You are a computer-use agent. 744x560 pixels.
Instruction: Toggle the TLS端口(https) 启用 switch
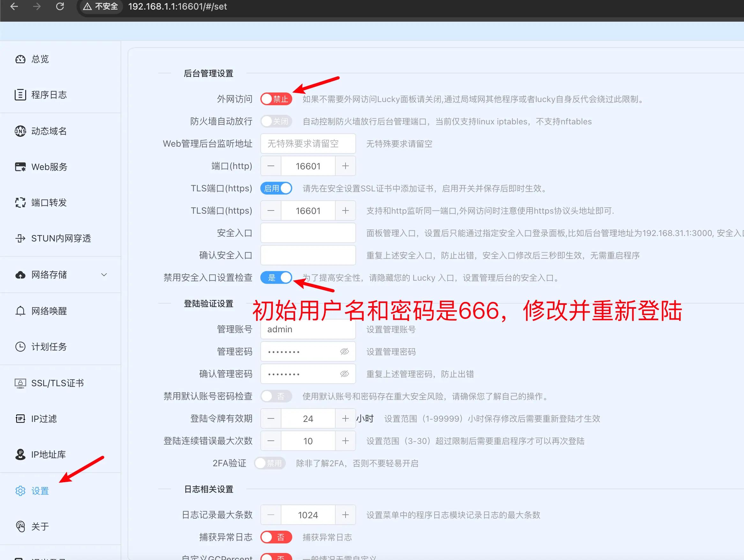pyautogui.click(x=276, y=188)
